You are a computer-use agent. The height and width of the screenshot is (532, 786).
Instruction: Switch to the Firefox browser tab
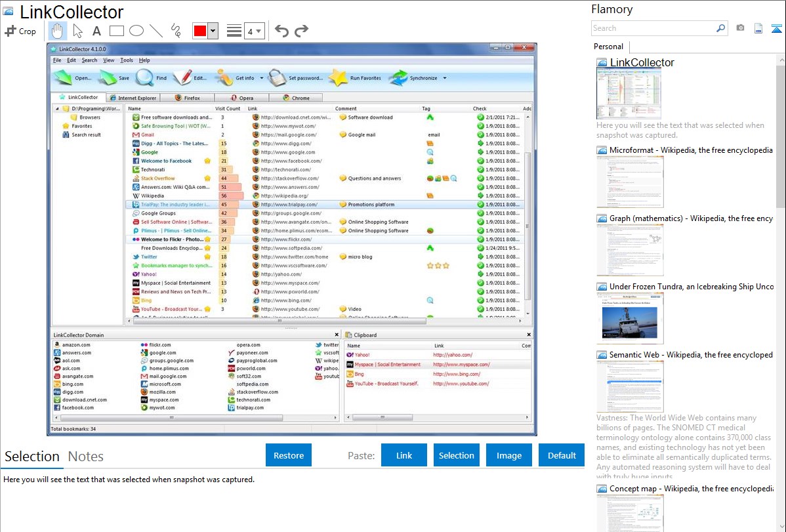(188, 98)
